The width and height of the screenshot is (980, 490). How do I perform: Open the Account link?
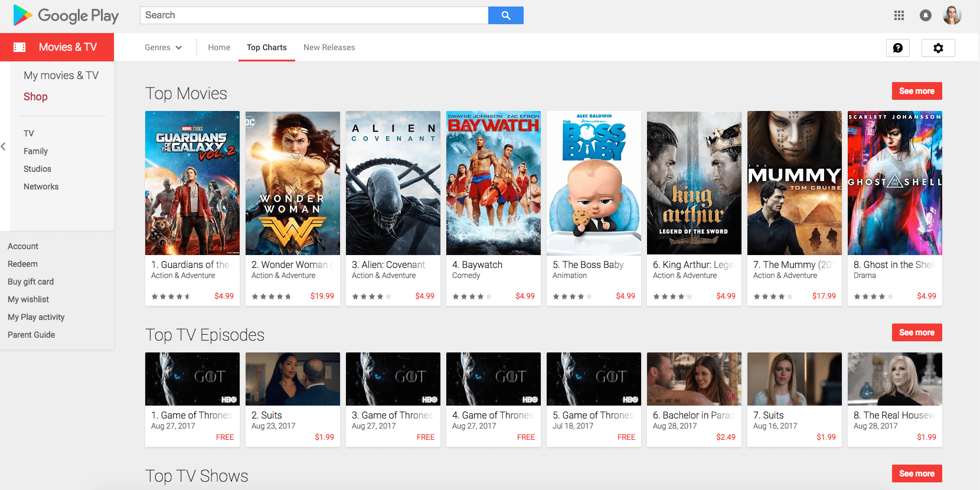(23, 246)
